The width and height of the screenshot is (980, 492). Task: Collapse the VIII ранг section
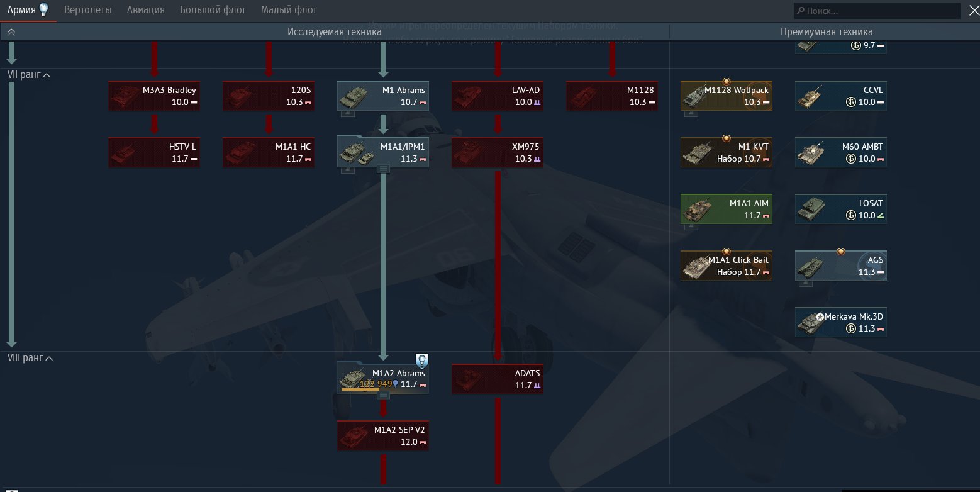pos(49,358)
